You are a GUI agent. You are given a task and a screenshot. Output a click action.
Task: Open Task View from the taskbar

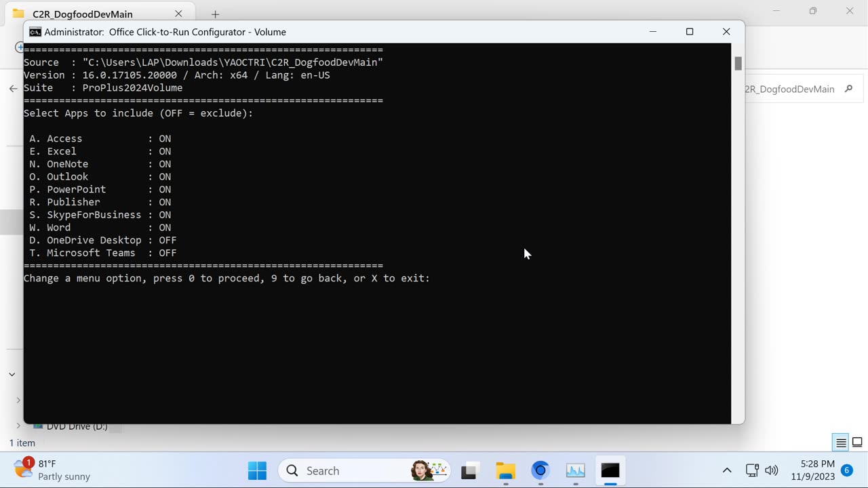(469, 470)
